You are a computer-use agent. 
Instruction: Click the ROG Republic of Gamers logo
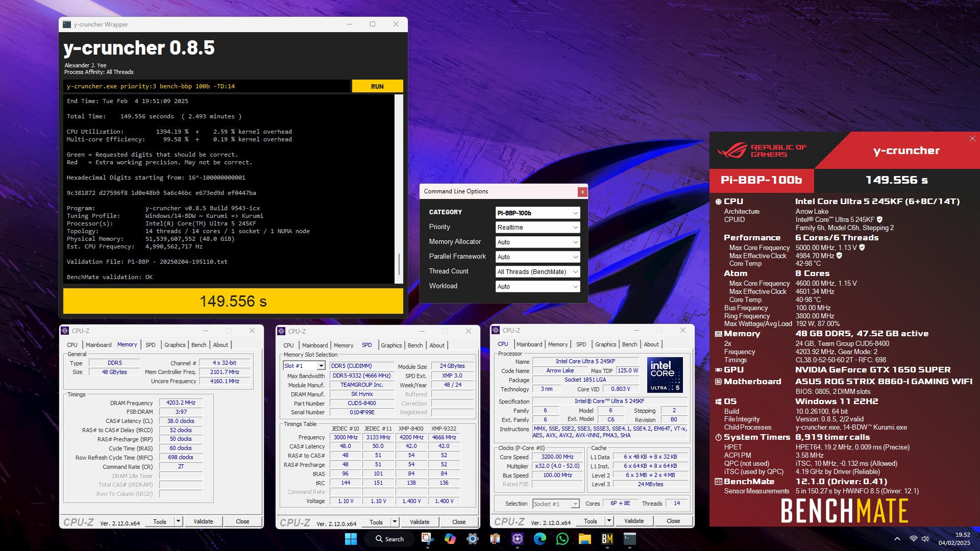(762, 151)
